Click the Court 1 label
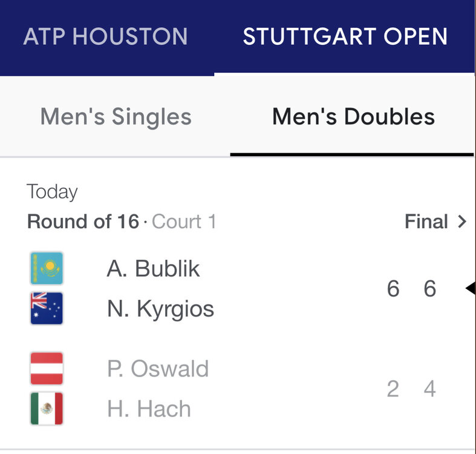The height and width of the screenshot is (454, 476). coord(184,222)
